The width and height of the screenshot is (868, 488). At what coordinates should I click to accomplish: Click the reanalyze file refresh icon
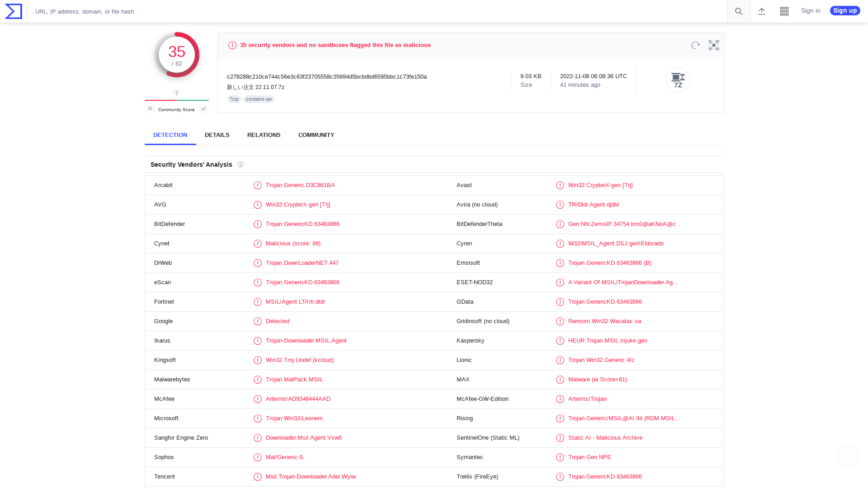tap(695, 45)
